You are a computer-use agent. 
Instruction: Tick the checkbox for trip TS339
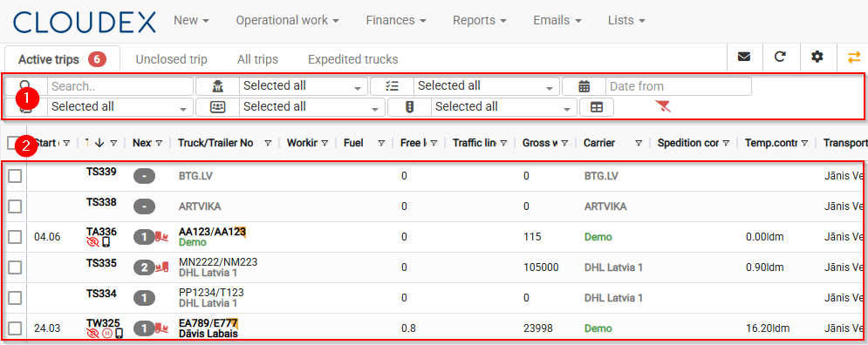(15, 176)
